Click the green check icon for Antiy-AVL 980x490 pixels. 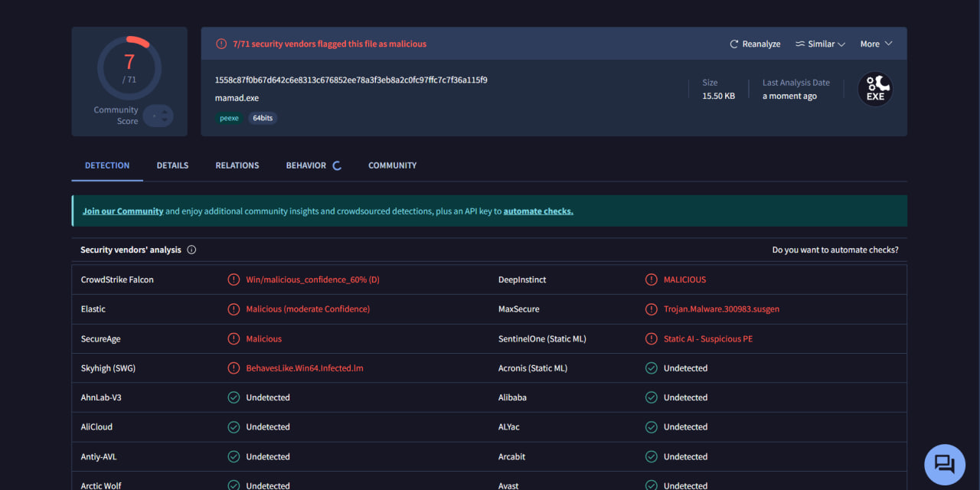234,456
